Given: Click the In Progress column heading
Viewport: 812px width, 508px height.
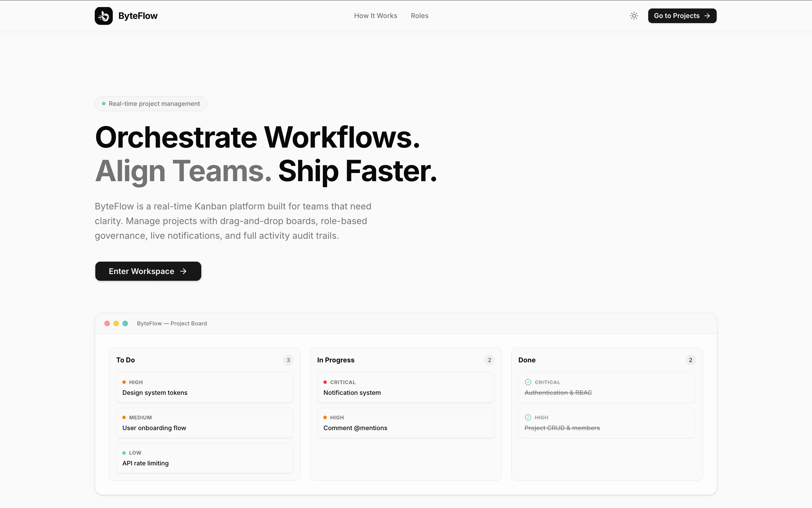Looking at the screenshot, I should [x=336, y=360].
